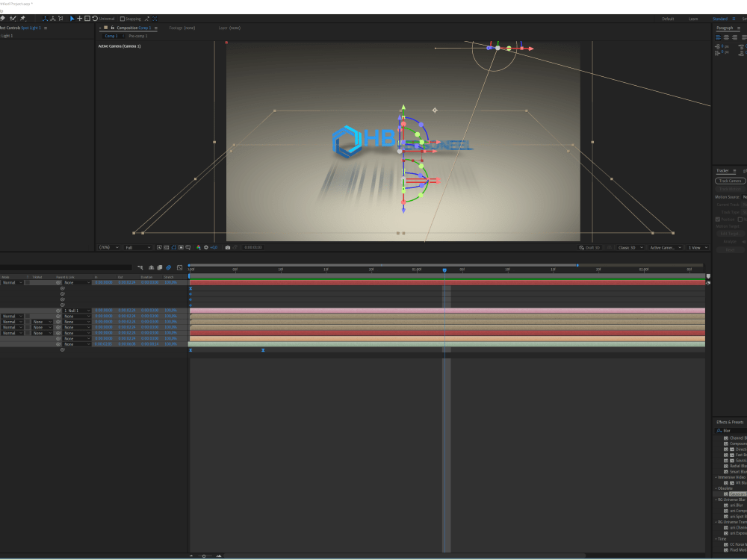Select the Comp 1 breadcrumb tab
This screenshot has width=747, height=560.
(x=111, y=36)
